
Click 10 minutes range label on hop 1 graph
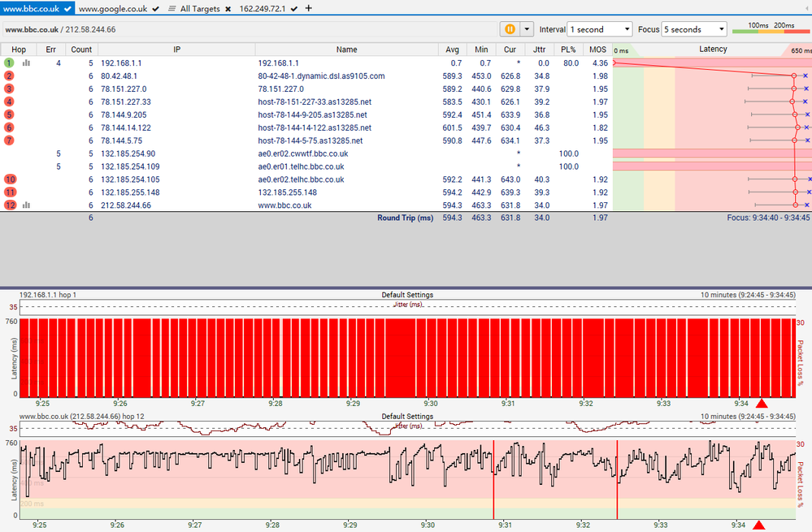[x=748, y=295]
